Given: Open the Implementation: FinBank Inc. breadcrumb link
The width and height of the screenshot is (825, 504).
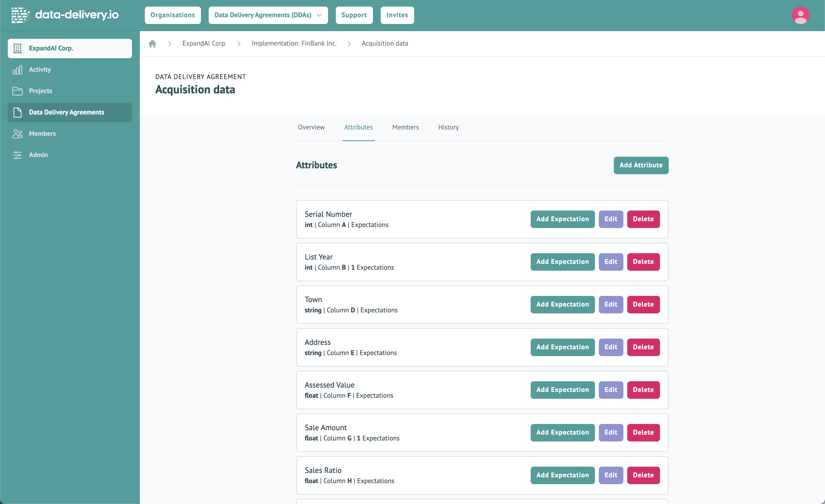Looking at the screenshot, I should (294, 43).
